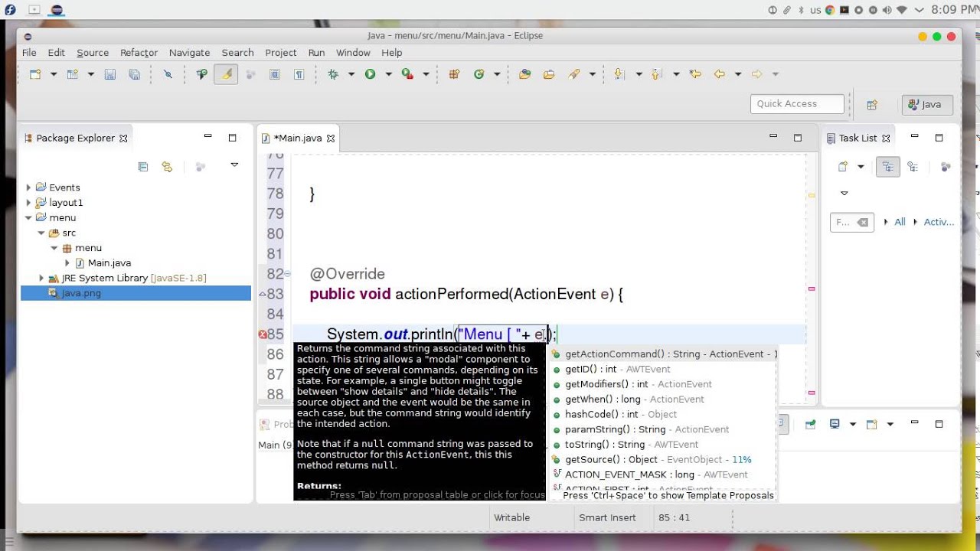Open the Refactor menu

coord(139,53)
